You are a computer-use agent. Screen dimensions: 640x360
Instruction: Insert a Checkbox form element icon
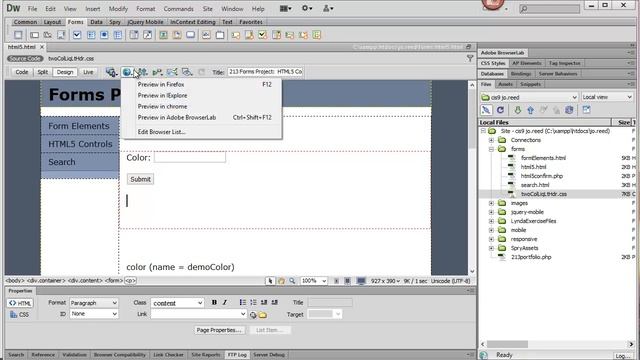point(77,35)
